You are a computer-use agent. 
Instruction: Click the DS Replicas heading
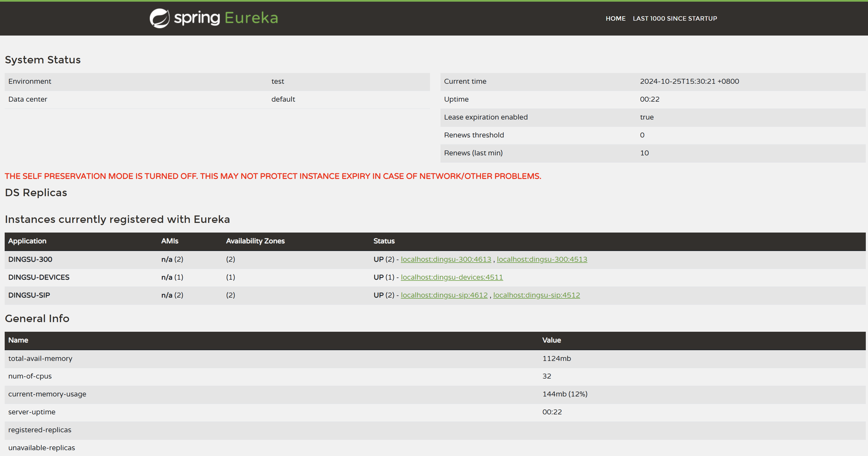click(x=36, y=193)
